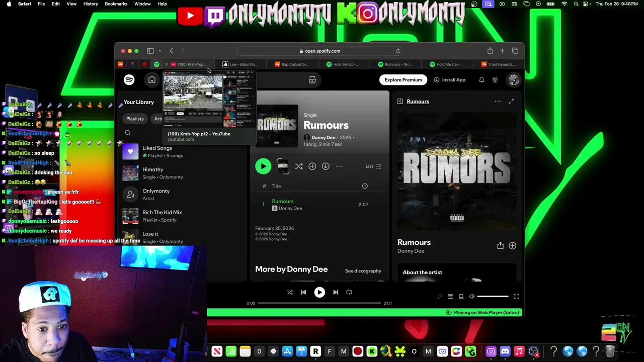This screenshot has width=644, height=362.
Task: Click Install App button
Action: tap(449, 80)
